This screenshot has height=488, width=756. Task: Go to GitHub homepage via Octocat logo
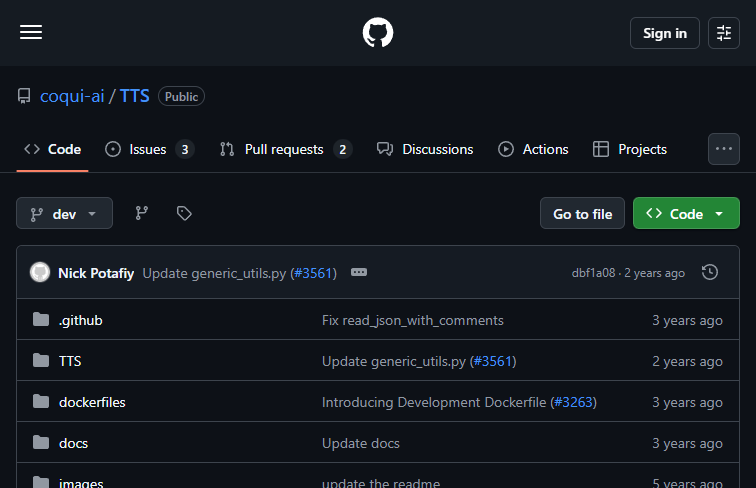click(378, 33)
